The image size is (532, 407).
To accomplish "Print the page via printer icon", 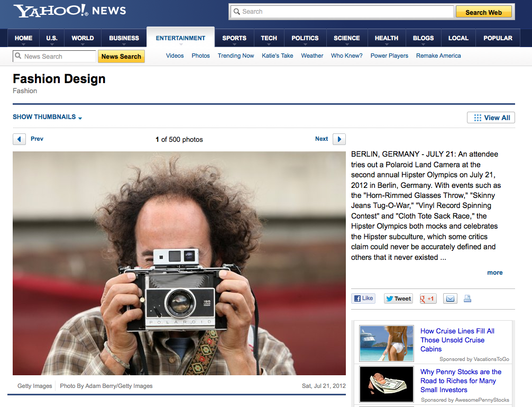I will click(467, 299).
